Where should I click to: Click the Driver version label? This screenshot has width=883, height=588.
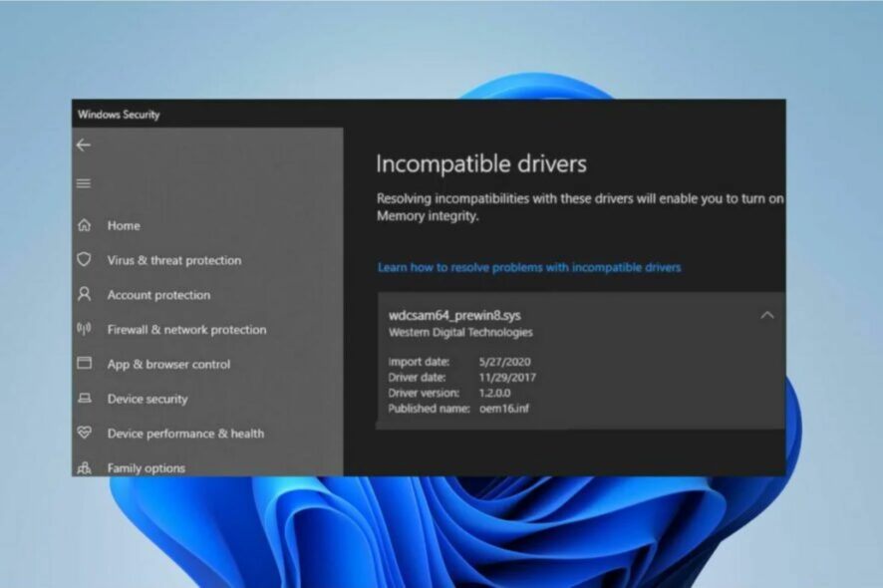(424, 393)
